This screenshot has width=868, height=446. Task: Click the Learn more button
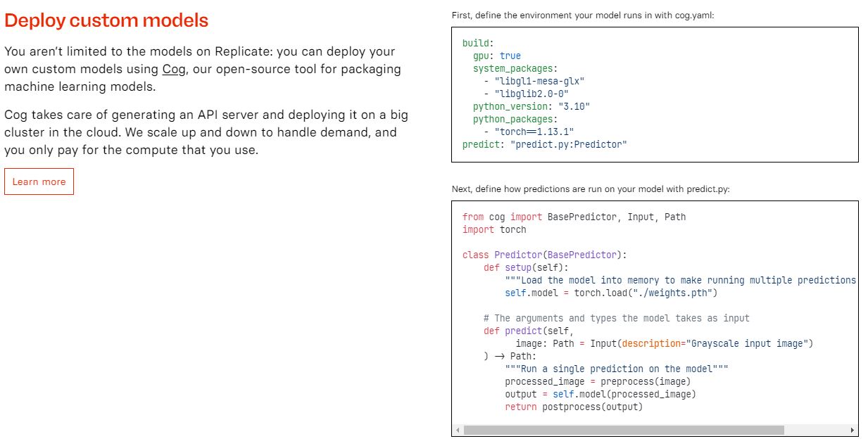pyautogui.click(x=39, y=181)
